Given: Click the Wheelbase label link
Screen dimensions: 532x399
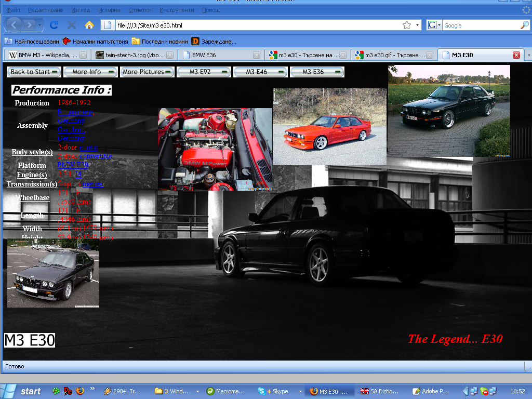Looking at the screenshot, I should [33, 197].
